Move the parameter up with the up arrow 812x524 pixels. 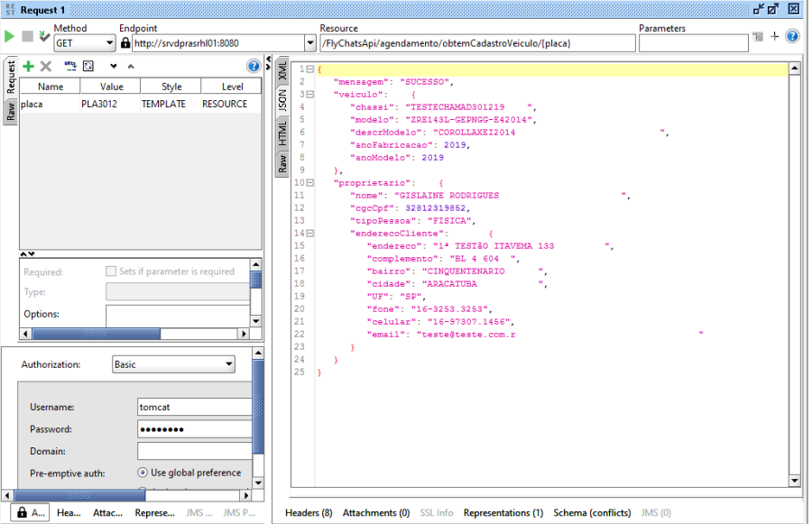(x=131, y=66)
